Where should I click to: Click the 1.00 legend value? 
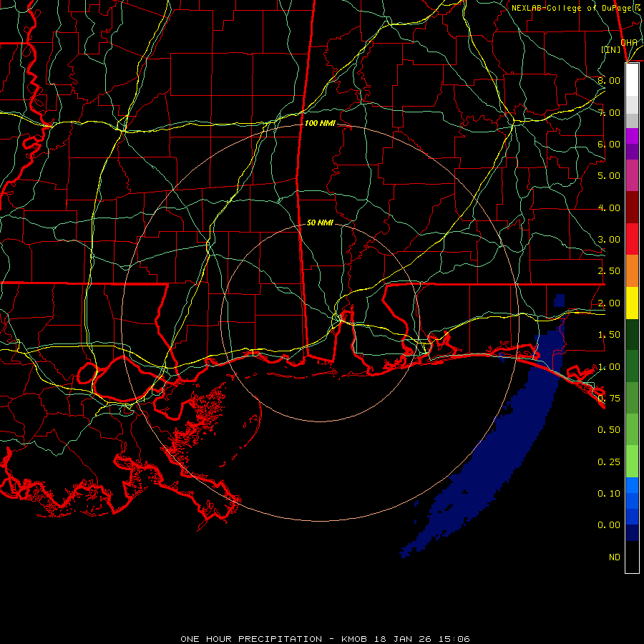609,367
